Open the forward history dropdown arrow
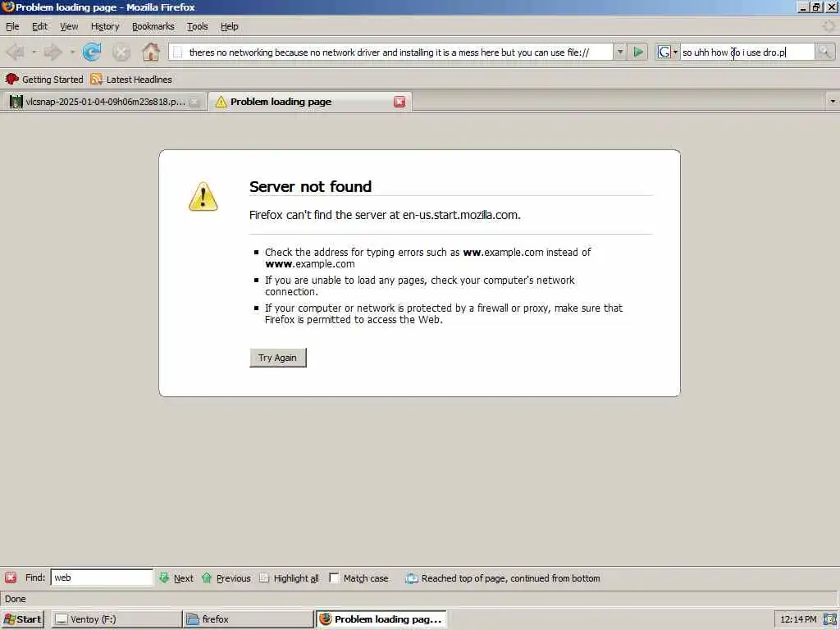840x630 pixels. [x=72, y=52]
